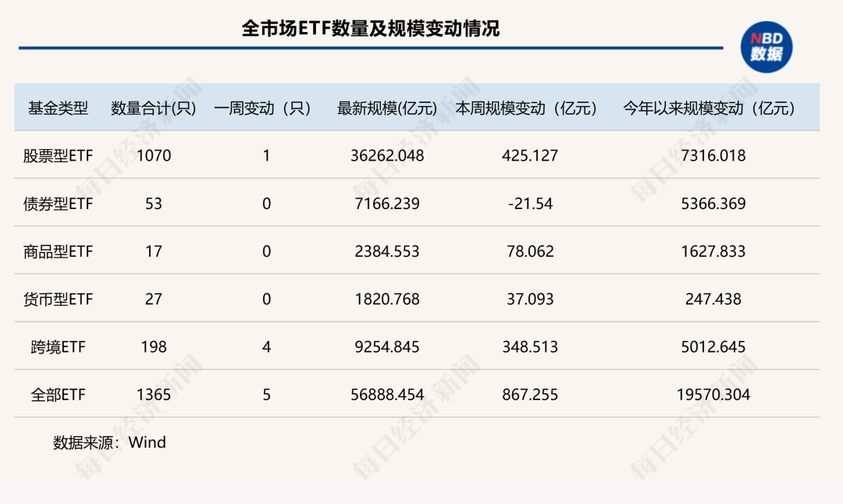Click the NBD数据 round logo
Image resolution: width=843 pixels, height=504 pixels.
(766, 47)
